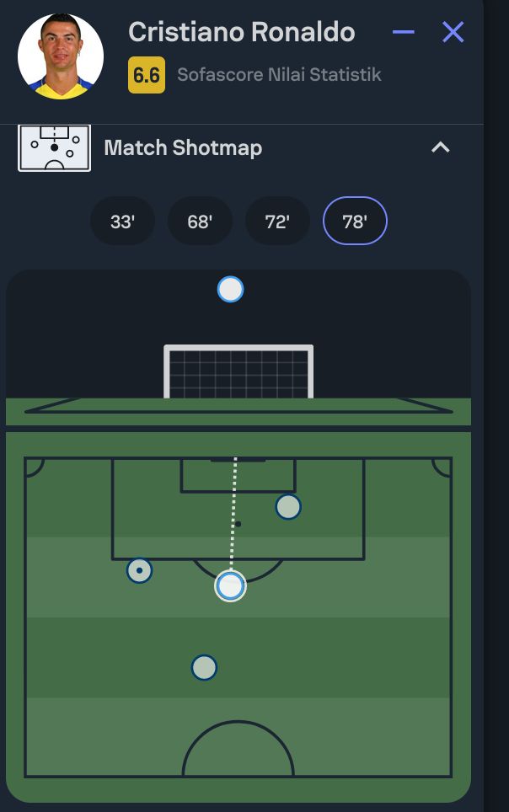The height and width of the screenshot is (812, 509).
Task: Click the goal net graphic
Action: point(238,371)
